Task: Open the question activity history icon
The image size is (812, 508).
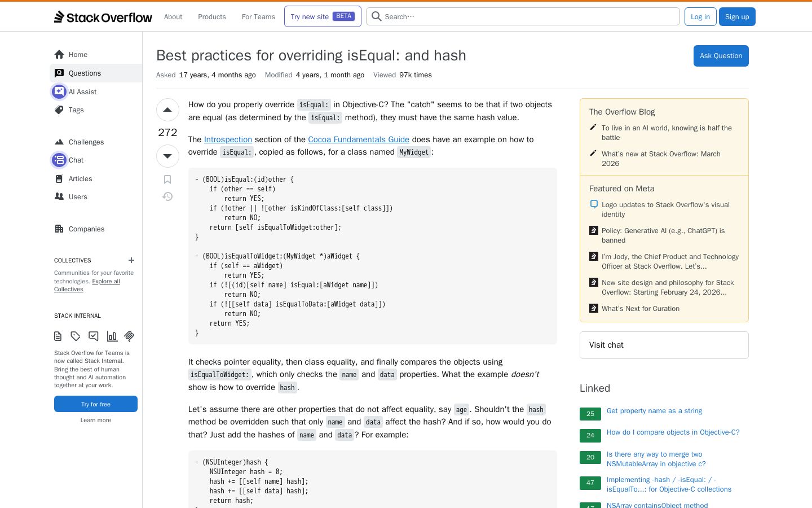Action: 167,196
